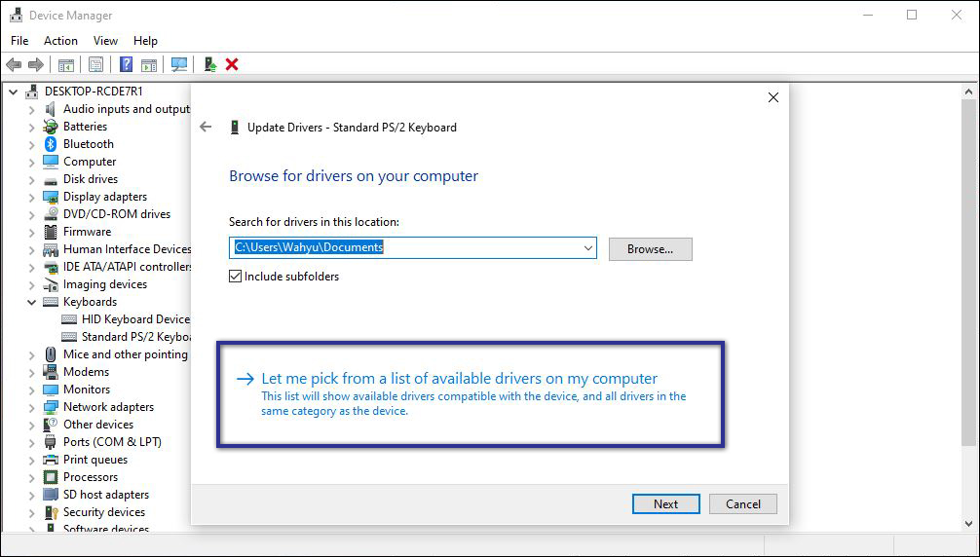Click the Update device driver toolbar icon

point(210,64)
